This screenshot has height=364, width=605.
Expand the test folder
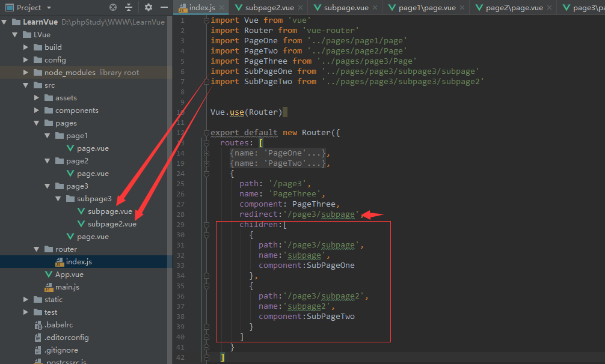click(25, 312)
